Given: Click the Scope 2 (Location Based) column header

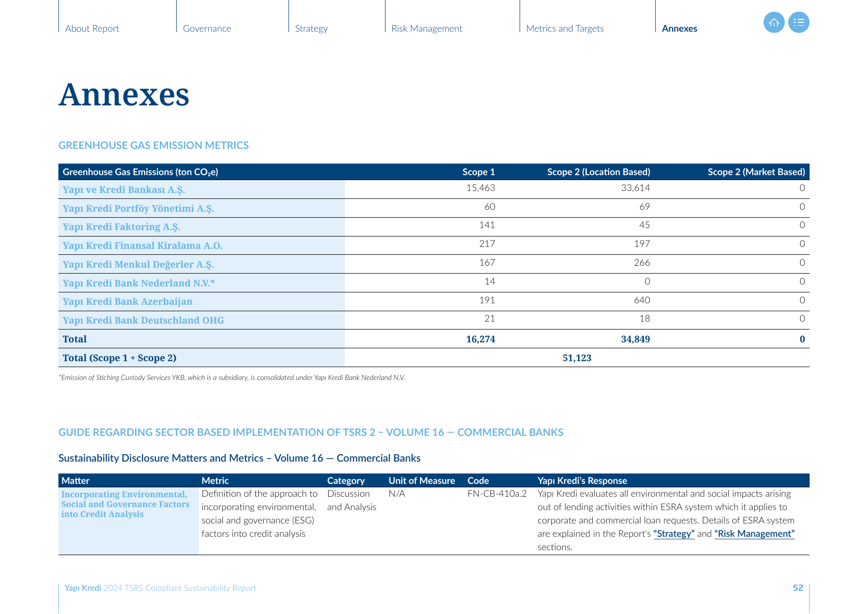Looking at the screenshot, I should click(599, 172).
